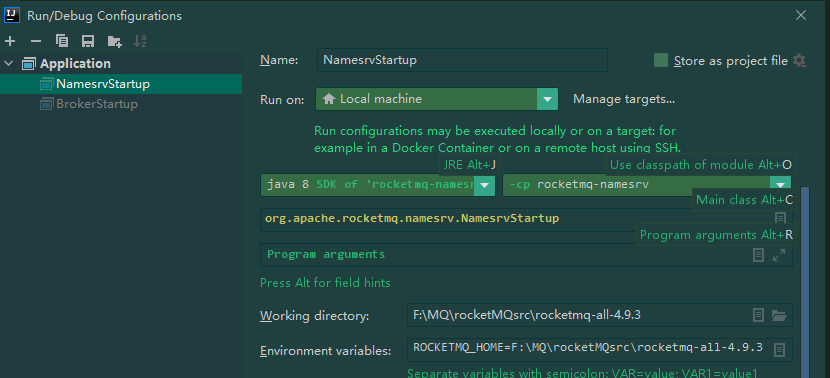Viewport: 830px width, 378px height.
Task: Click the Main class Alt+C hint
Action: click(x=744, y=200)
